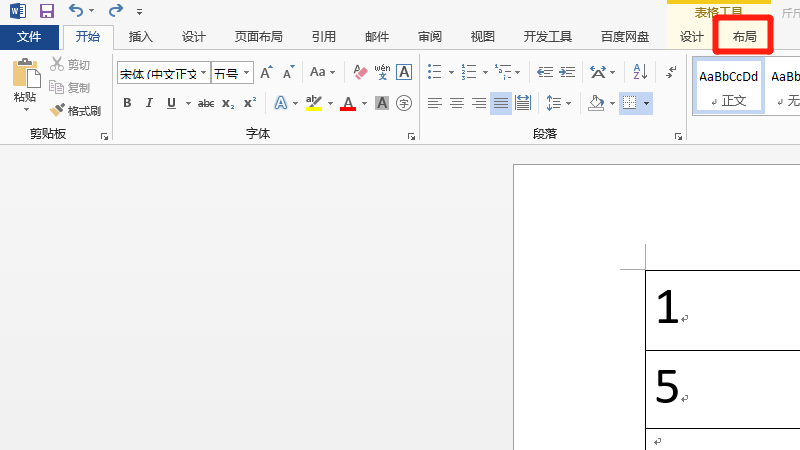
Task: Apply the red font color swatch
Action: coord(347,103)
